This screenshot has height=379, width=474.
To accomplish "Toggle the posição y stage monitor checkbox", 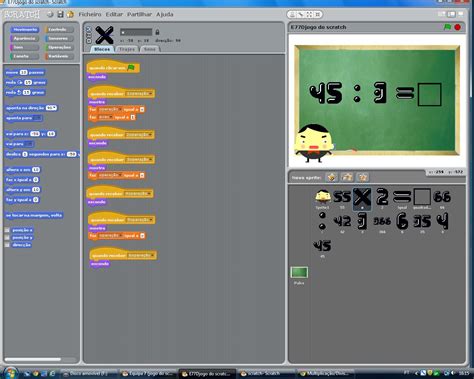I will tap(7, 237).
